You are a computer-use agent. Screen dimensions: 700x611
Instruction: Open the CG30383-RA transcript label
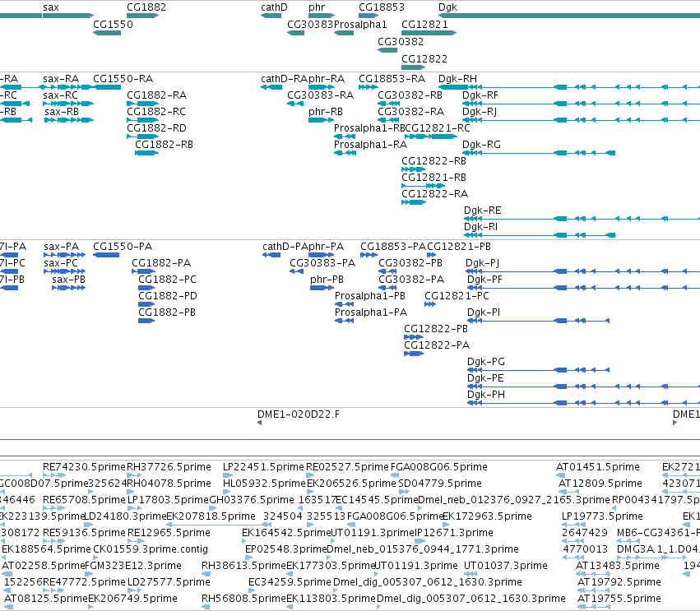click(x=320, y=95)
